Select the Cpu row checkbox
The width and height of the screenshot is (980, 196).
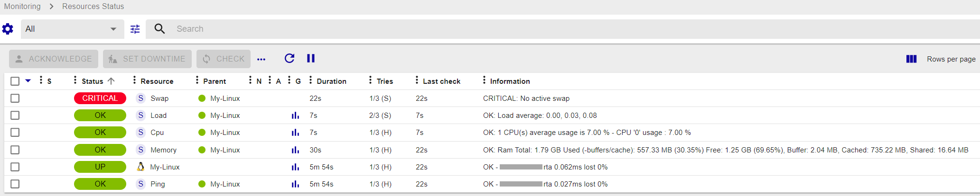[x=15, y=133]
